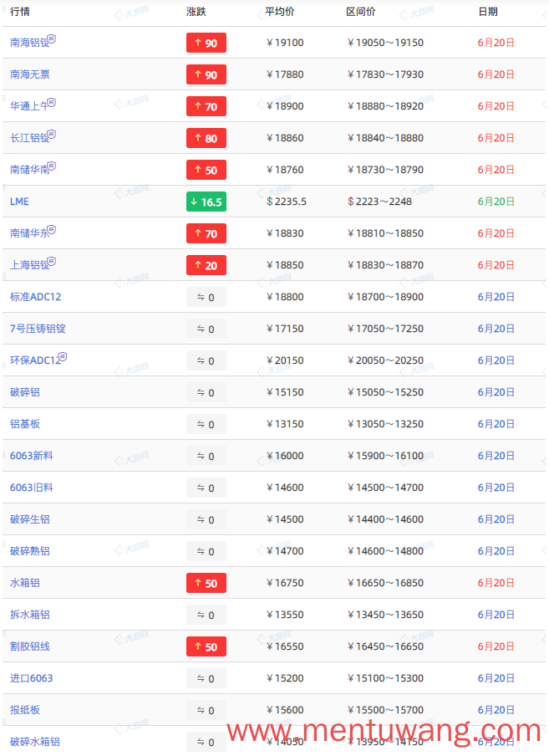Screen dimensions: 549x756
Task: Click the 行情 column header
Action: pos(20,12)
